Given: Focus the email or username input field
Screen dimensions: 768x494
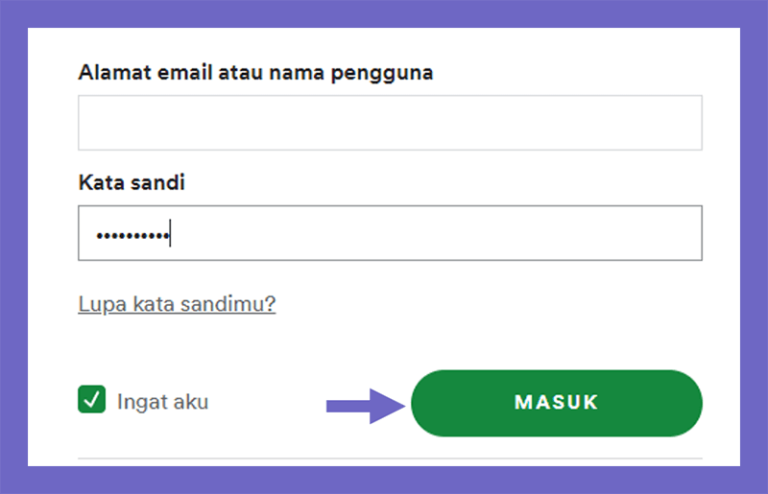Looking at the screenshot, I should [x=390, y=123].
